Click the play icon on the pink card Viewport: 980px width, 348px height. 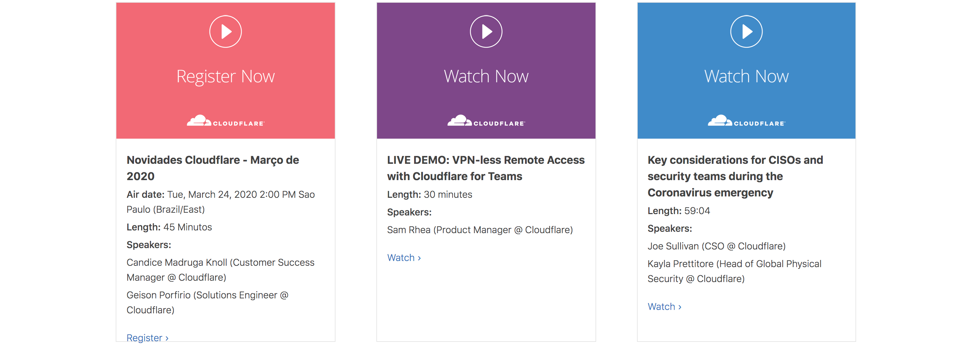(x=225, y=32)
